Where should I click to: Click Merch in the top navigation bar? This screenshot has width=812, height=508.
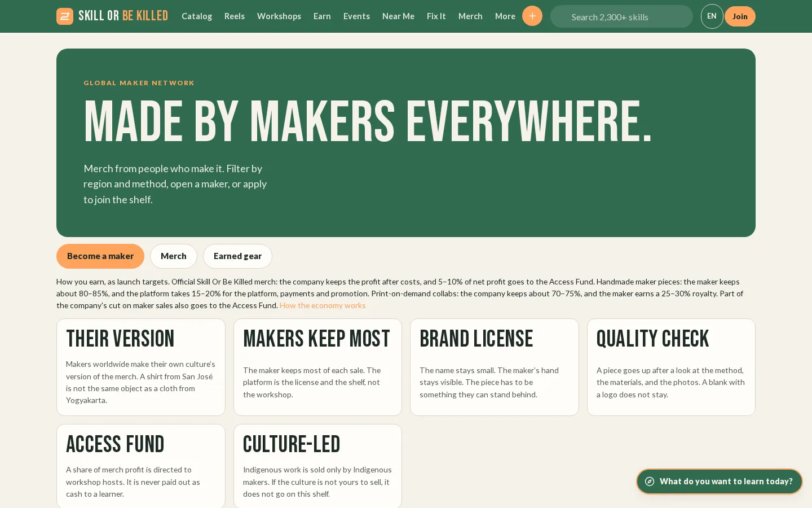coord(470,16)
